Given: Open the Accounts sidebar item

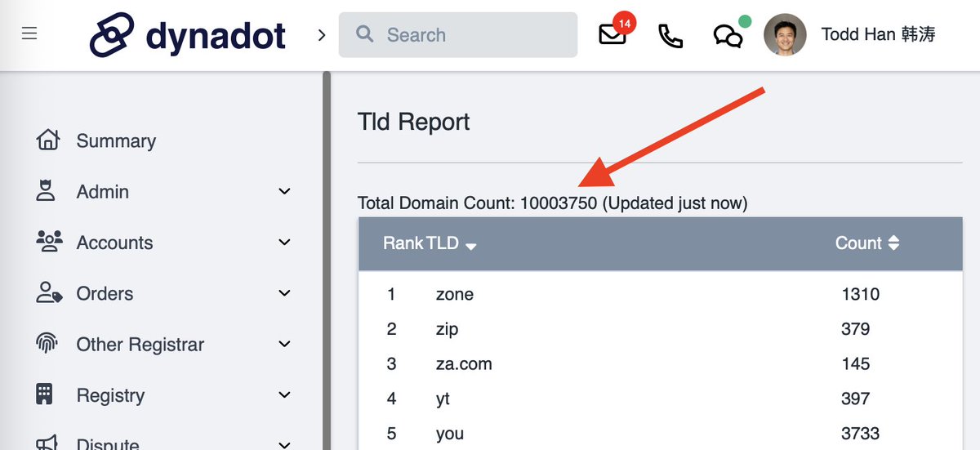Looking at the screenshot, I should (114, 243).
